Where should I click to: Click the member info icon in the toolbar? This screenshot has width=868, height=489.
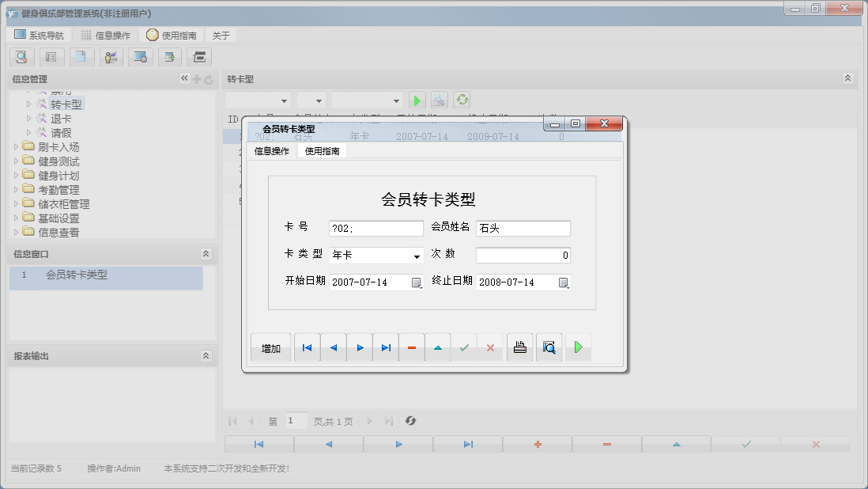111,57
